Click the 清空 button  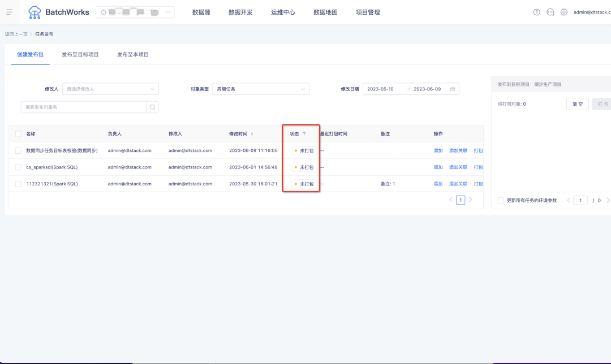point(577,104)
